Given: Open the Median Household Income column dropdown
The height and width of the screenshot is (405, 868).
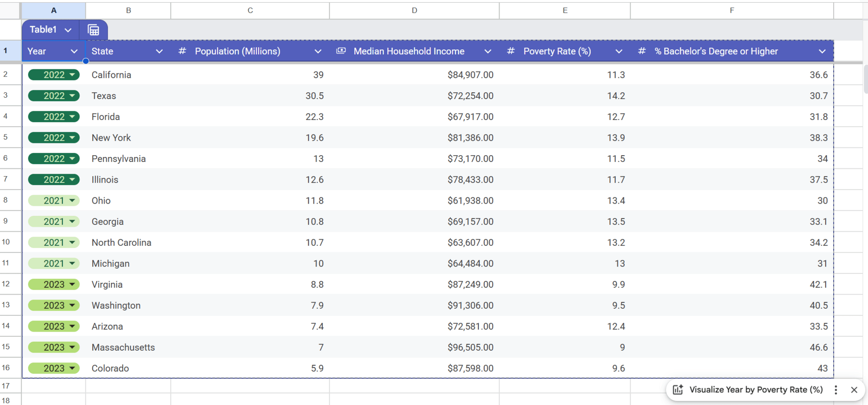Looking at the screenshot, I should coord(487,51).
